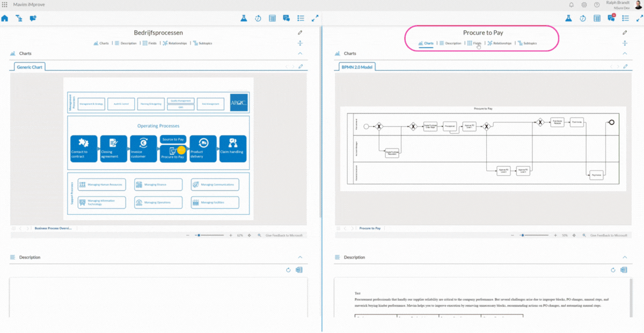Click the table grid icon in left pane toolbar

point(272,18)
